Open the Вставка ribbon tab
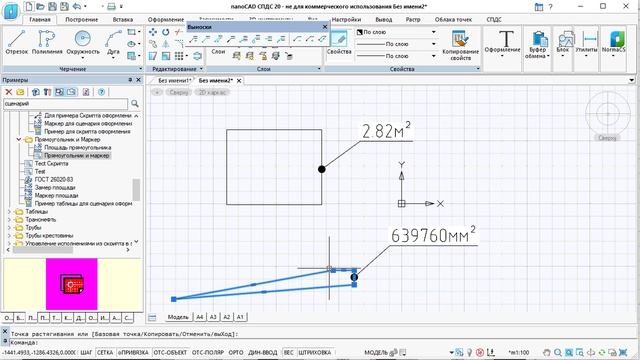Image resolution: width=640 pixels, height=360 pixels. point(123,19)
